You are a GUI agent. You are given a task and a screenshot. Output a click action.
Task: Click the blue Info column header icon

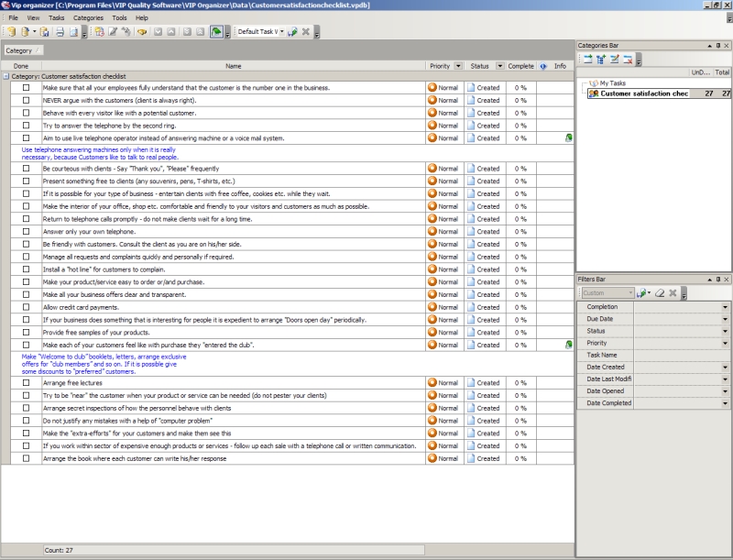click(x=543, y=66)
